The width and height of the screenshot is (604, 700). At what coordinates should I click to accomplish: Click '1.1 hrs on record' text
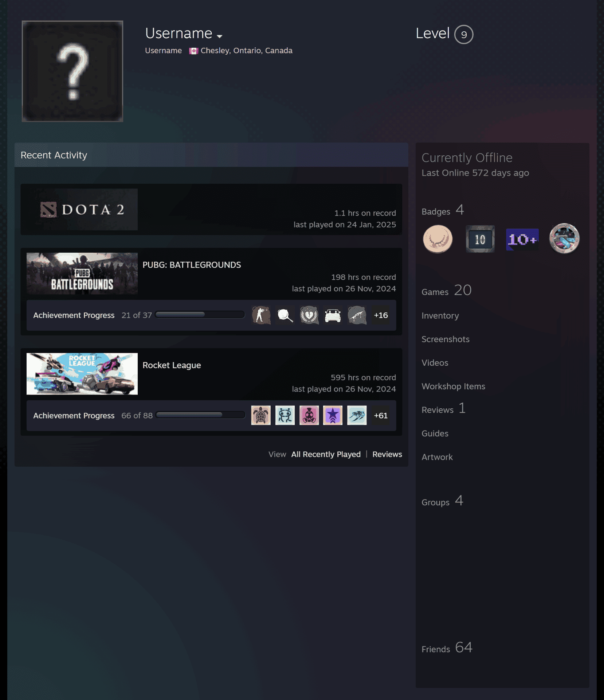click(365, 213)
